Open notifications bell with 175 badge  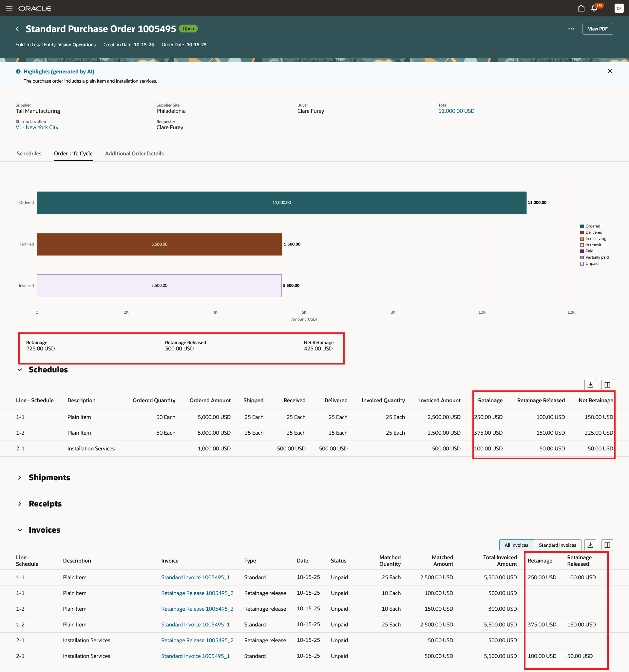(x=594, y=8)
